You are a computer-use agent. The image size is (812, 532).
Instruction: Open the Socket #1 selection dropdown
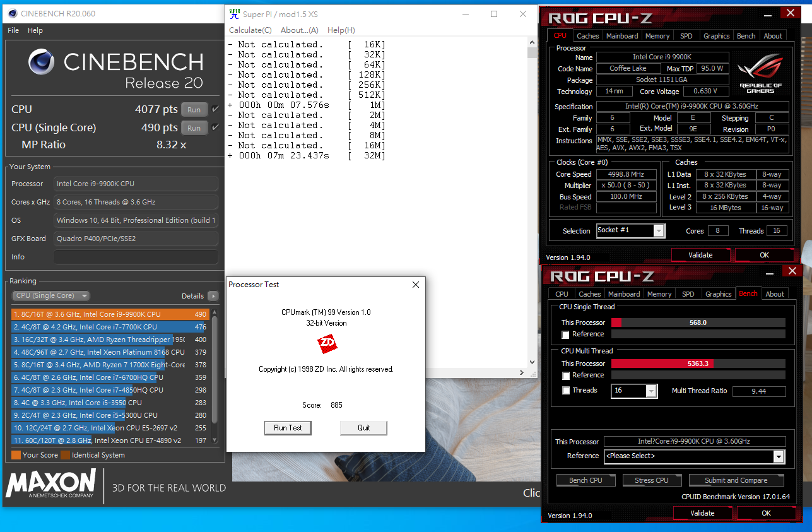pos(631,230)
